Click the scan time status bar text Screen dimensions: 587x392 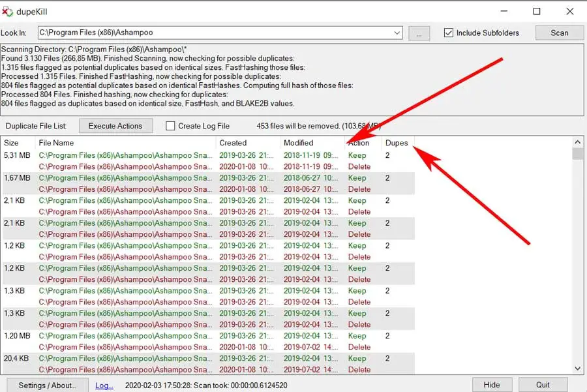(206, 385)
